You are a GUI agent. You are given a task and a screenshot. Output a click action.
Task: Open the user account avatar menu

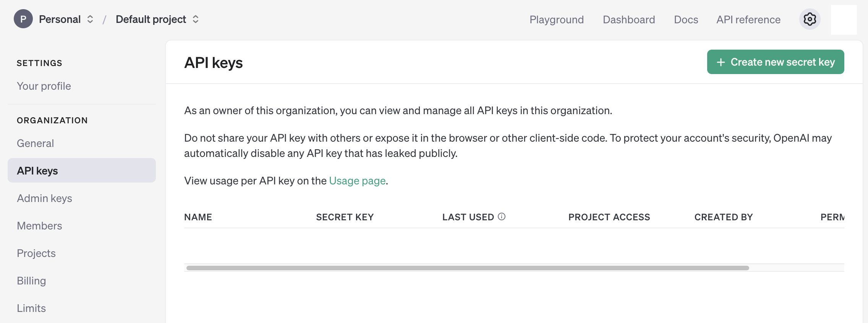(x=844, y=19)
